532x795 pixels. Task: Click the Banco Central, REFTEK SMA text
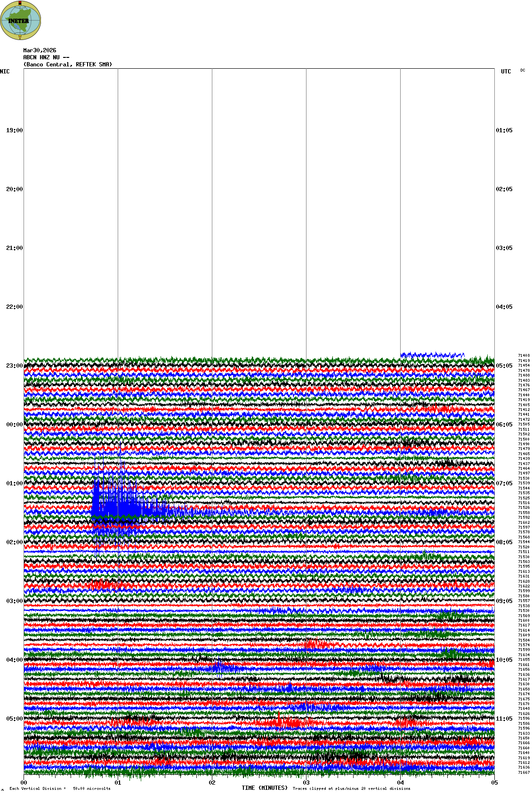click(x=68, y=64)
